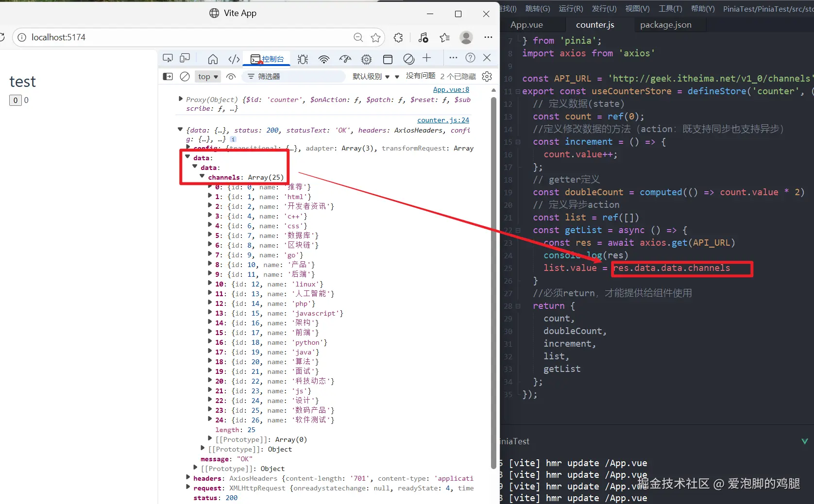The height and width of the screenshot is (504, 814).
Task: Switch to the package.json editor tab
Action: tap(665, 25)
